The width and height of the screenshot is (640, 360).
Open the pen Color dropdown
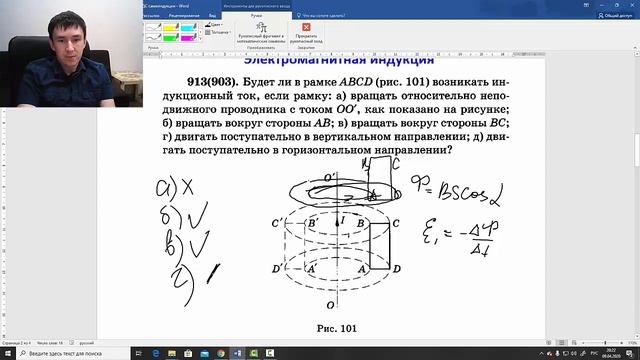(x=213, y=24)
